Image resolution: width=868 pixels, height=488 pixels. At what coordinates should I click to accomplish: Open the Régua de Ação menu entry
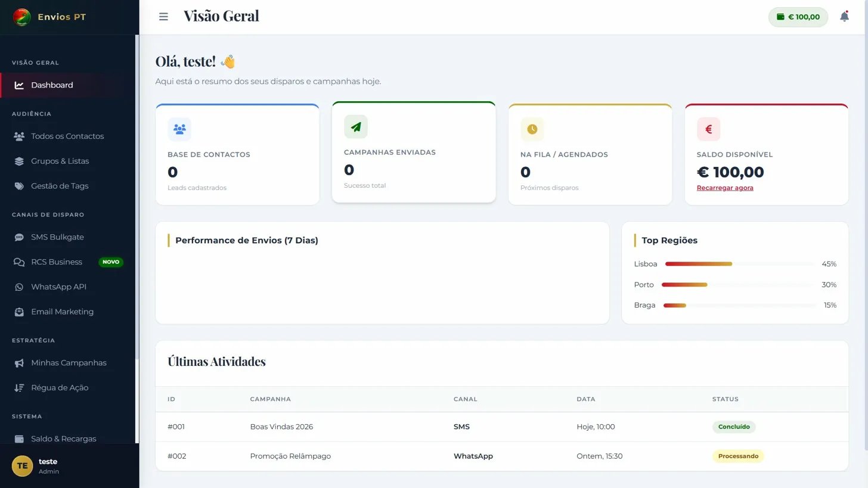pyautogui.click(x=60, y=387)
